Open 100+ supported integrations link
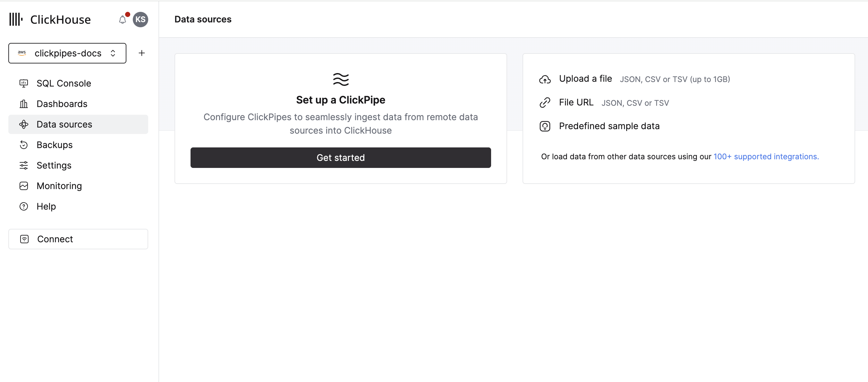The width and height of the screenshot is (868, 382). tap(766, 157)
